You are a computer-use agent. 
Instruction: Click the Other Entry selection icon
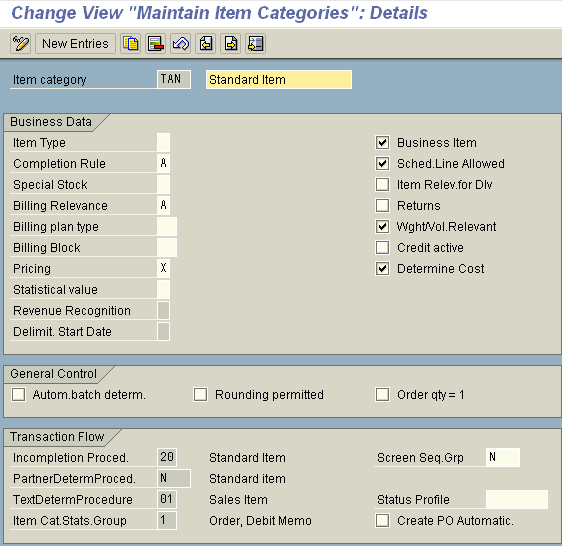256,44
